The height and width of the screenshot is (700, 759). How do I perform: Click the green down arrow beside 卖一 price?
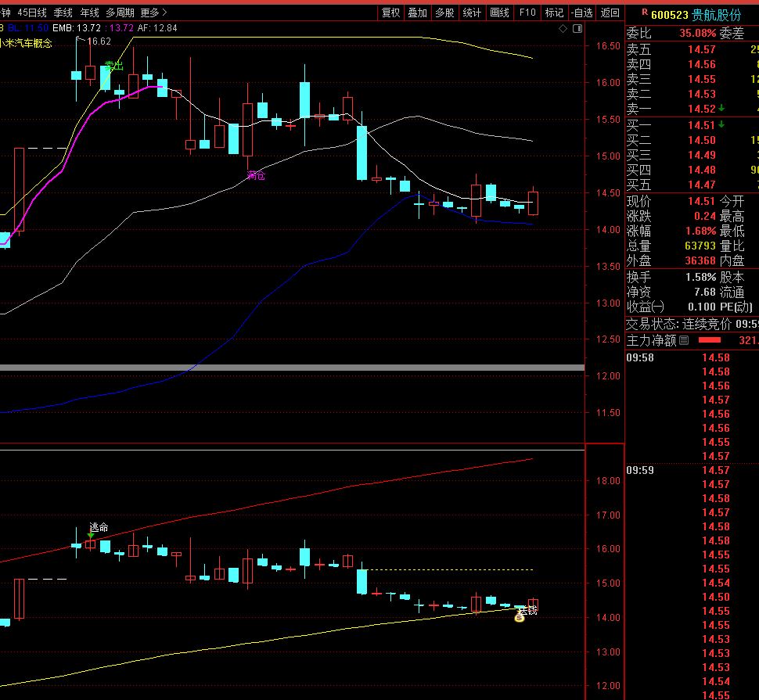721,108
